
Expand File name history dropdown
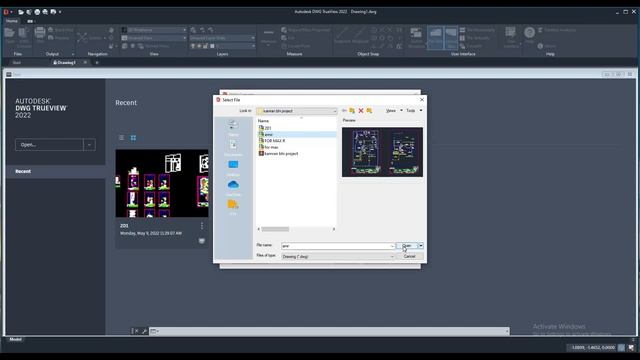coord(392,246)
